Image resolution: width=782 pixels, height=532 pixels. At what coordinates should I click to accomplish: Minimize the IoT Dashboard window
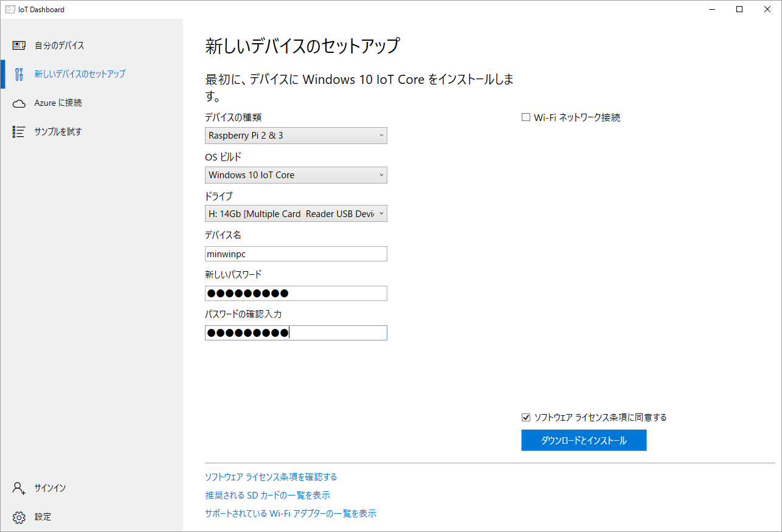711,9
